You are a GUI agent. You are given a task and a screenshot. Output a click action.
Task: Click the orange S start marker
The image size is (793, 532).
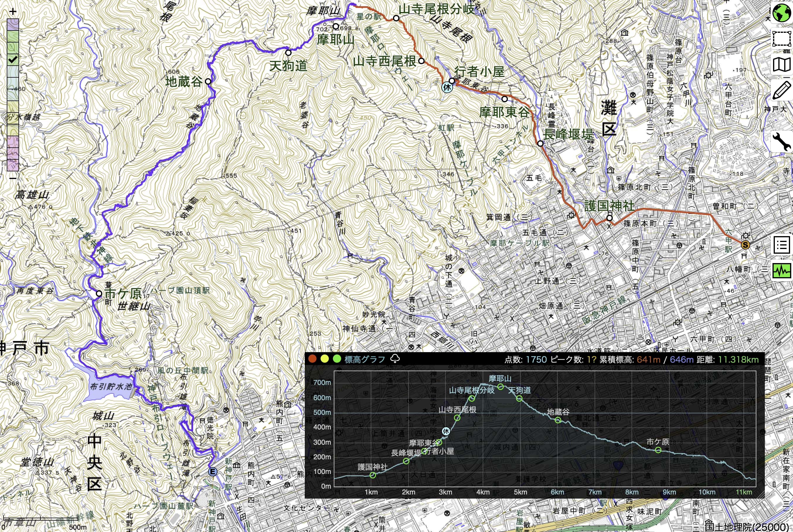coord(745,245)
